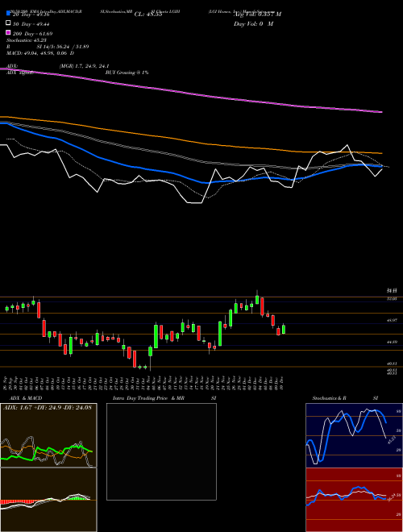This screenshot has width=403, height=532.
Task: Click the 'Avg Vol: 0.357 M' label
Action: [x=257, y=15]
